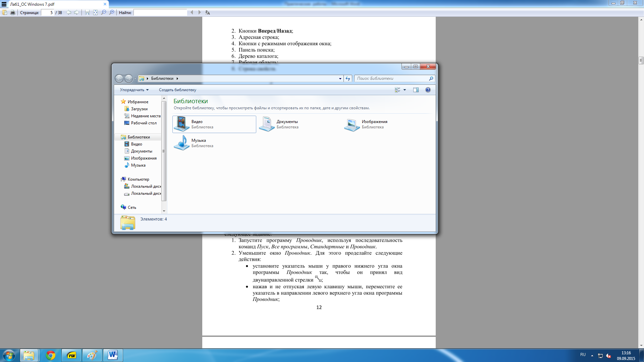Screen dimensions: 644x362
Task: Select the Музыка library tile
Action: pos(214,143)
